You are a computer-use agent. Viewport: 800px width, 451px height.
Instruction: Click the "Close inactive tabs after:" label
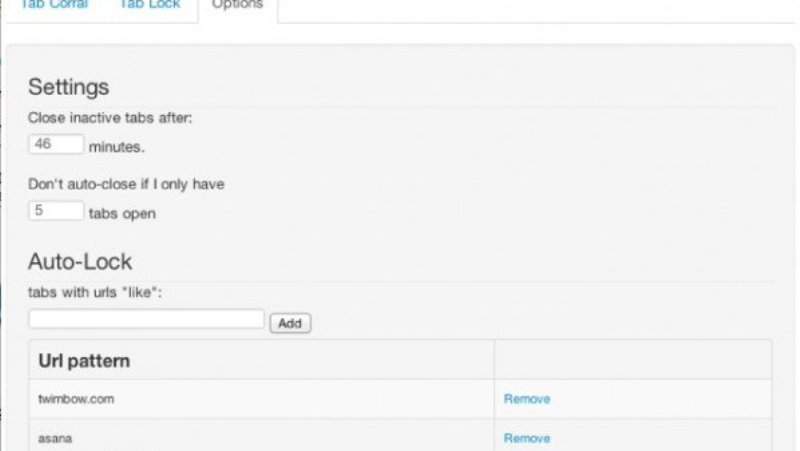click(110, 118)
